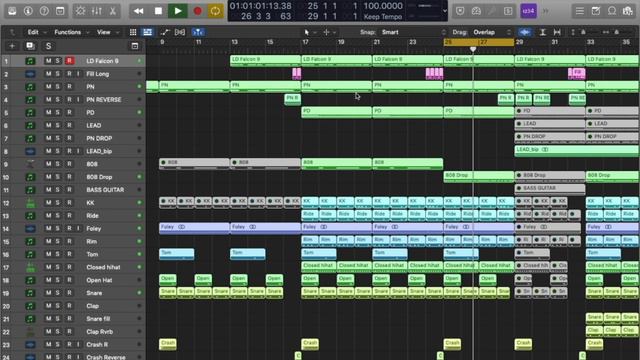Screen dimensions: 640x360
Task: Open the Note Pad icon
Action: (596, 11)
